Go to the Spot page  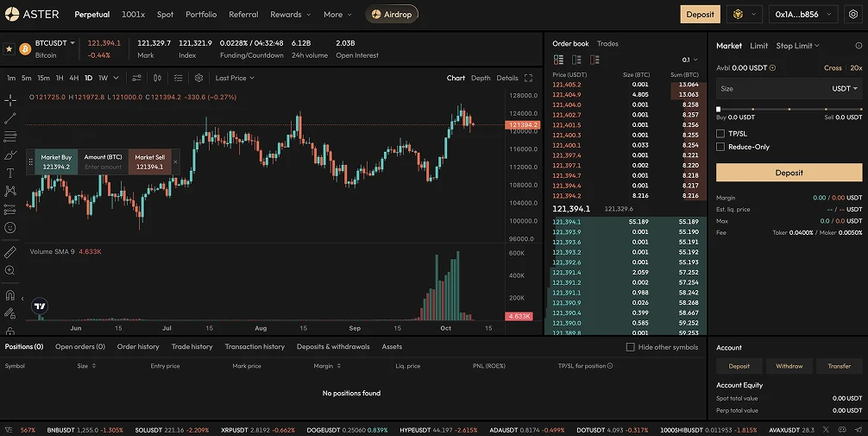165,15
